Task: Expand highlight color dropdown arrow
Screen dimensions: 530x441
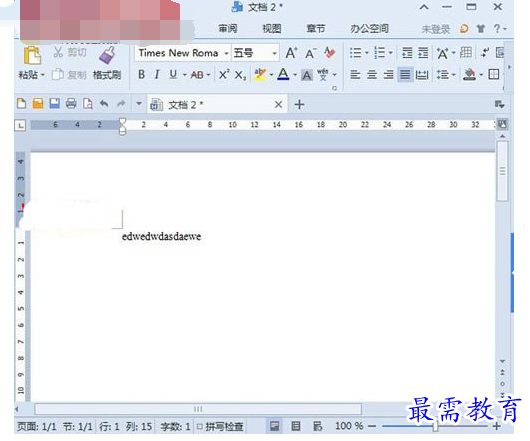Action: coord(271,75)
